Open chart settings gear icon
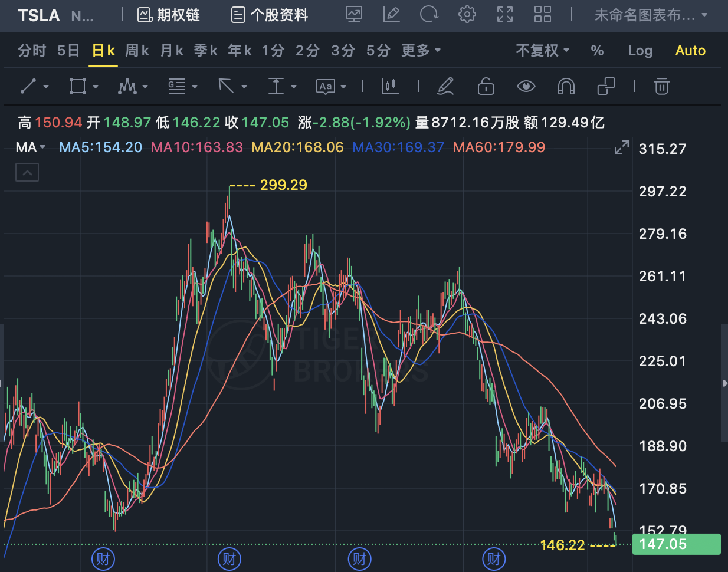Viewport: 728px width, 572px height. click(467, 15)
